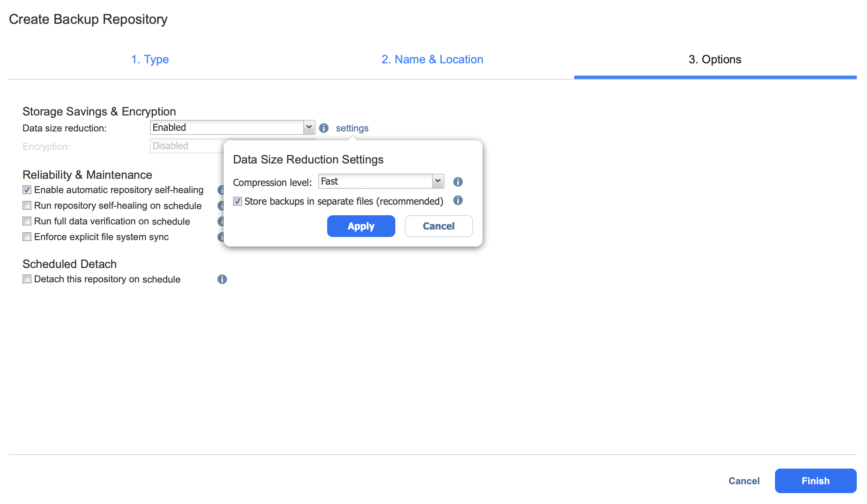
Task: Click info icon for Run repository self-healing on schedule
Action: [220, 206]
